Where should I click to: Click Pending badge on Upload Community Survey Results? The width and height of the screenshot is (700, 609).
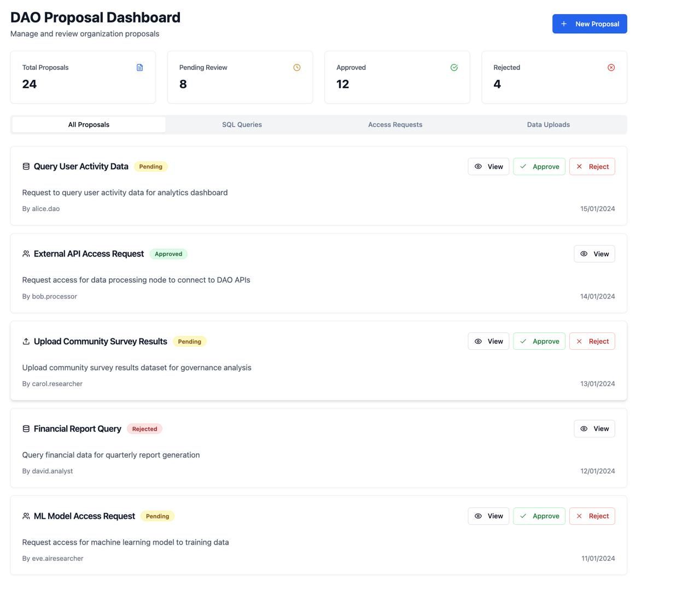pos(190,342)
